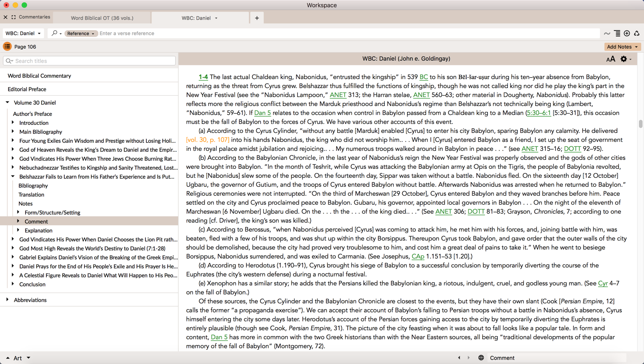Image resolution: width=644 pixels, height=364 pixels.
Task: Select Translation tree item
Action: pos(31,194)
